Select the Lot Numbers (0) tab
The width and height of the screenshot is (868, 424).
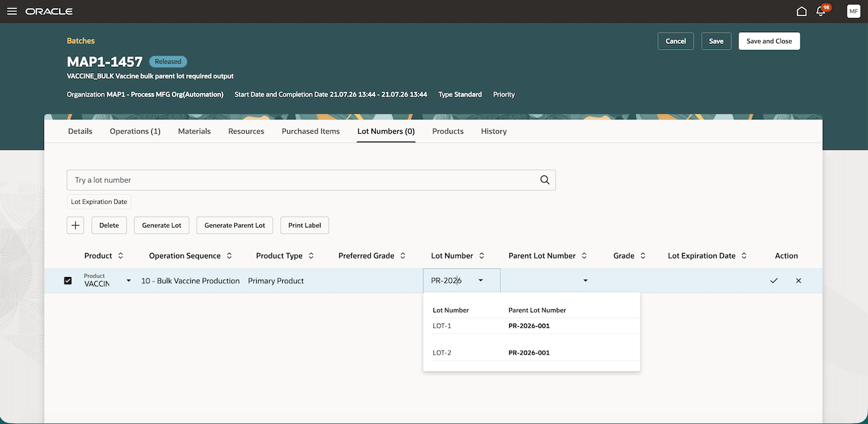click(x=386, y=131)
